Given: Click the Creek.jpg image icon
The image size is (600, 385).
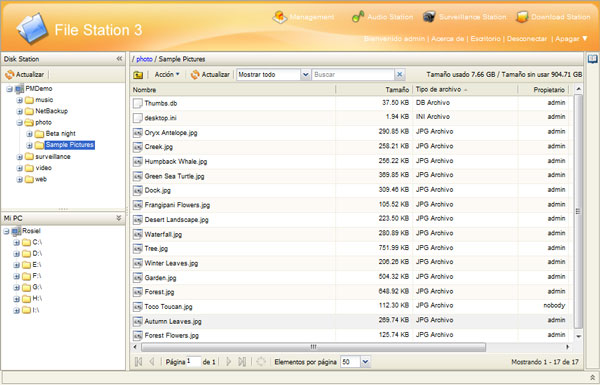Looking at the screenshot, I should coord(137,147).
